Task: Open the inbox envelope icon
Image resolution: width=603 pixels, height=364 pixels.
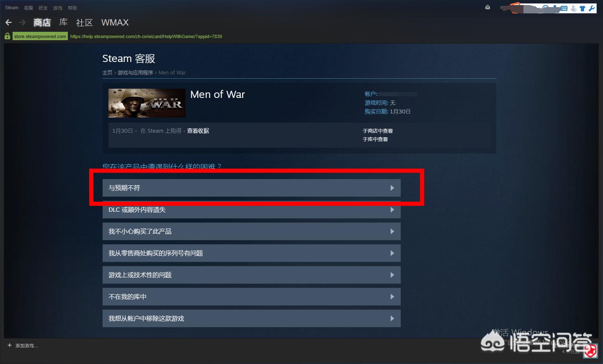Action: pyautogui.click(x=487, y=7)
